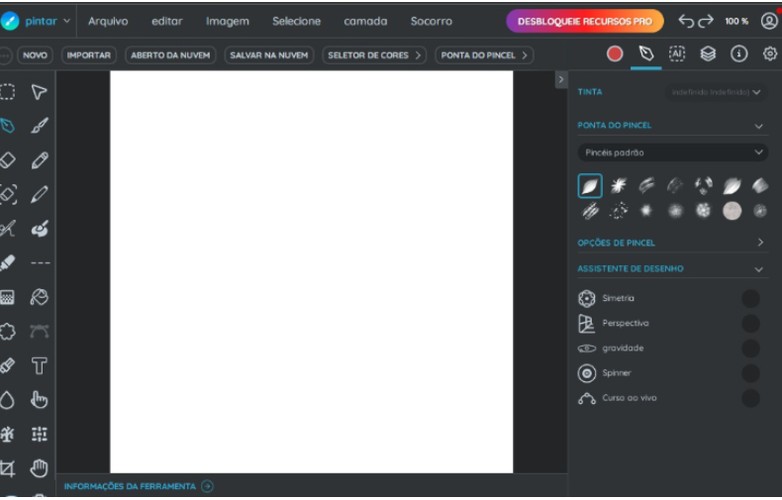Select the Text T tool
The height and width of the screenshot is (500, 782).
click(x=39, y=365)
